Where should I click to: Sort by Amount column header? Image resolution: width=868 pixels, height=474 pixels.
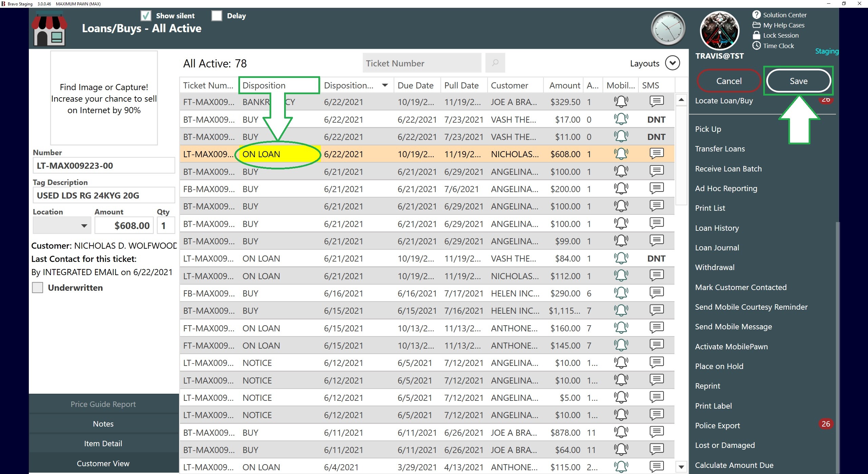click(x=564, y=85)
